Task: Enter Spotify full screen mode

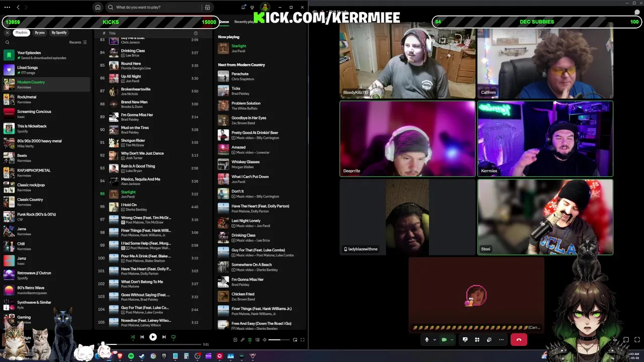Action: click(302, 340)
